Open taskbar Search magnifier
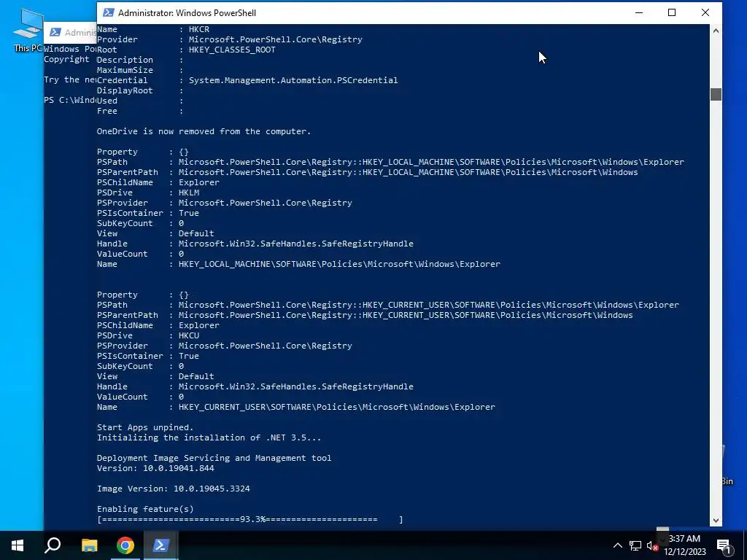This screenshot has width=747, height=560. [x=53, y=545]
